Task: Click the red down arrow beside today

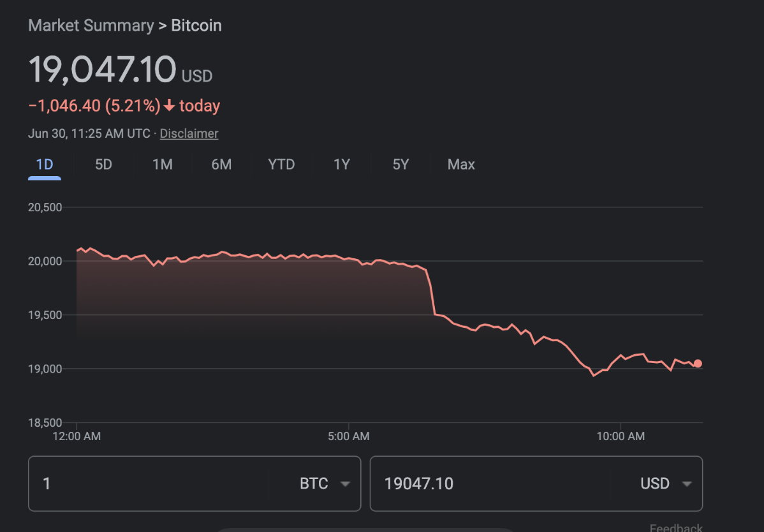Action: [x=169, y=106]
